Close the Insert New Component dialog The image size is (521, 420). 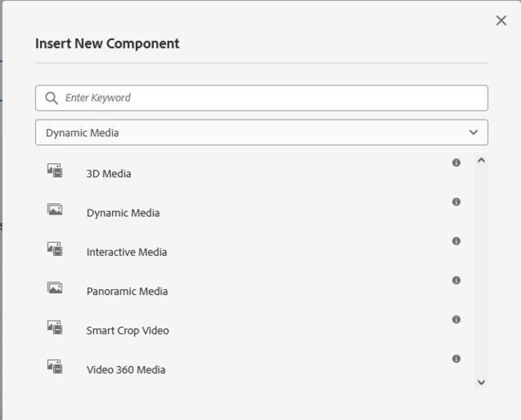pos(501,20)
